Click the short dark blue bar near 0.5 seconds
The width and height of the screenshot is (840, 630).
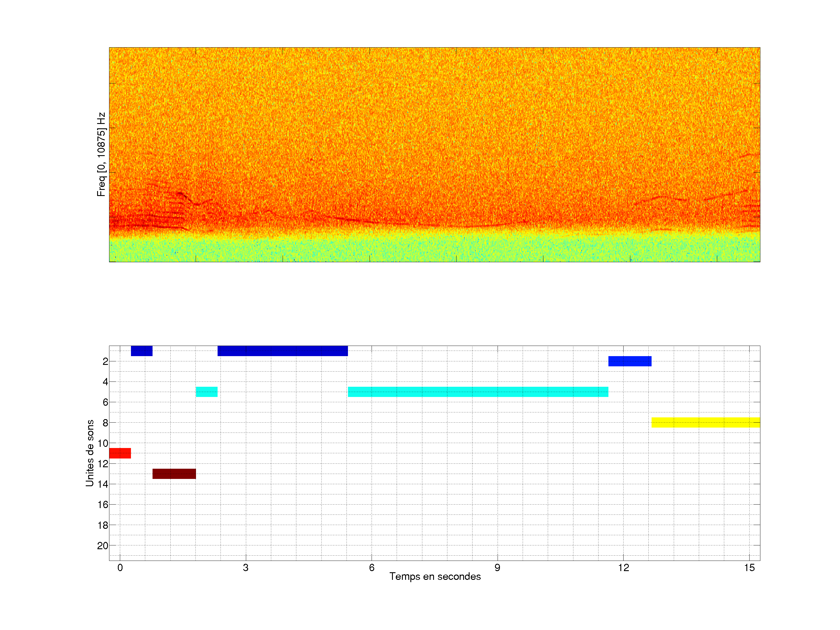(142, 351)
